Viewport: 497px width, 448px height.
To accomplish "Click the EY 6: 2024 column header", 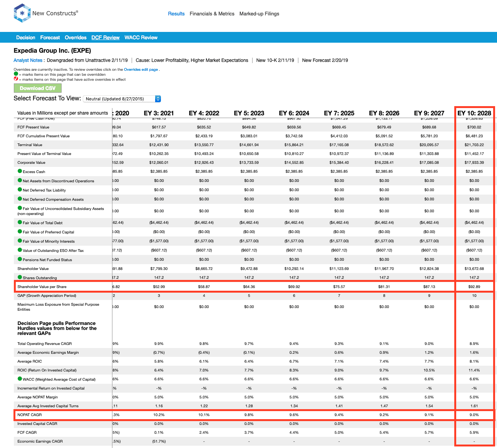I will coord(294,113).
